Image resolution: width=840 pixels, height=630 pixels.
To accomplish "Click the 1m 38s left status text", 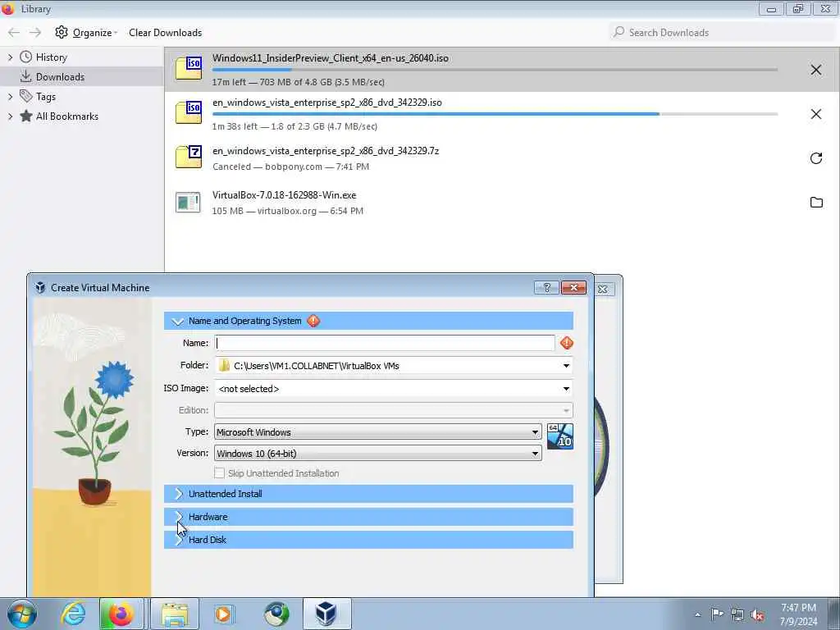I will point(294,126).
